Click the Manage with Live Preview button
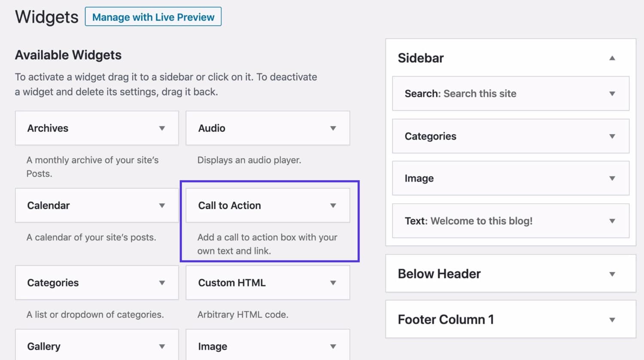The image size is (644, 360). coord(153,17)
